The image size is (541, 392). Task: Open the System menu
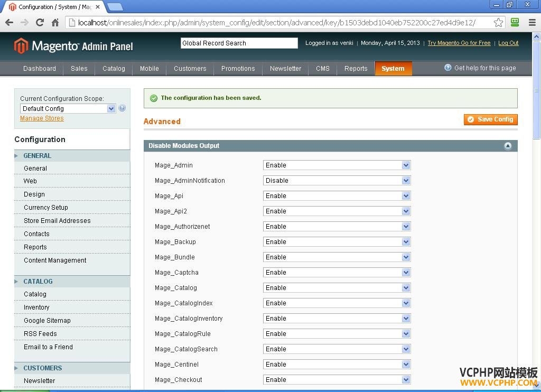pos(393,68)
